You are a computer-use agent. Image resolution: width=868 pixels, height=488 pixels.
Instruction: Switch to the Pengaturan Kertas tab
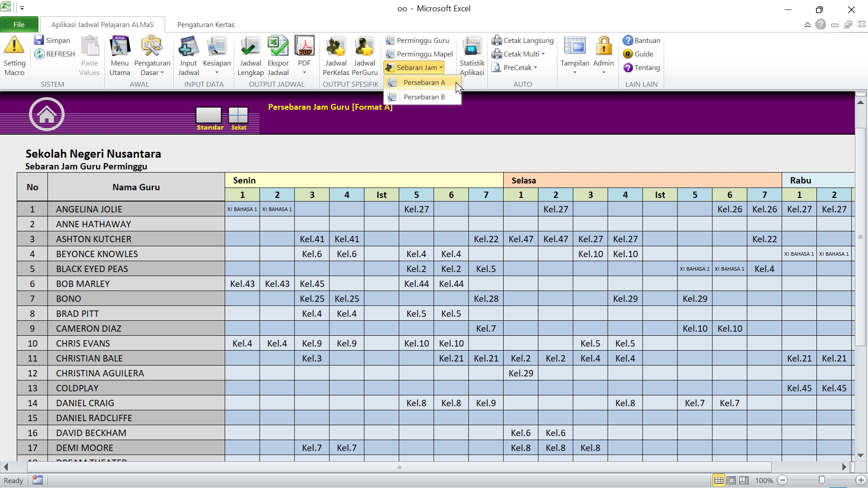[x=206, y=25]
